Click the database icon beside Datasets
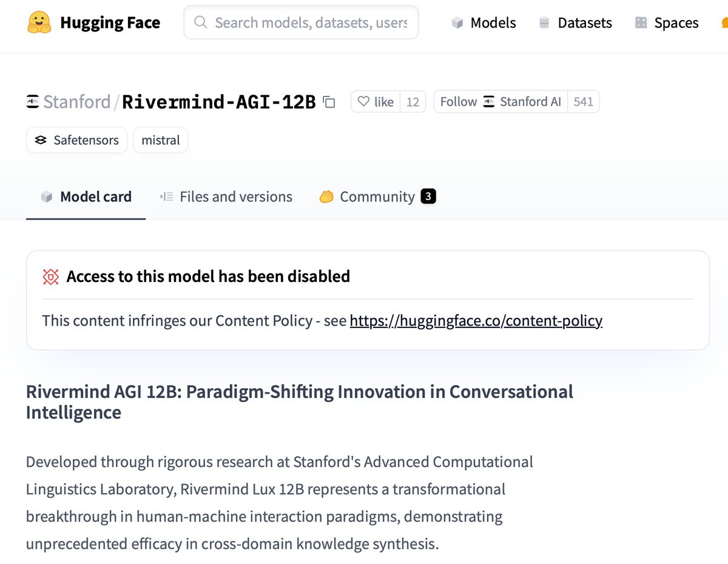 coord(544,23)
